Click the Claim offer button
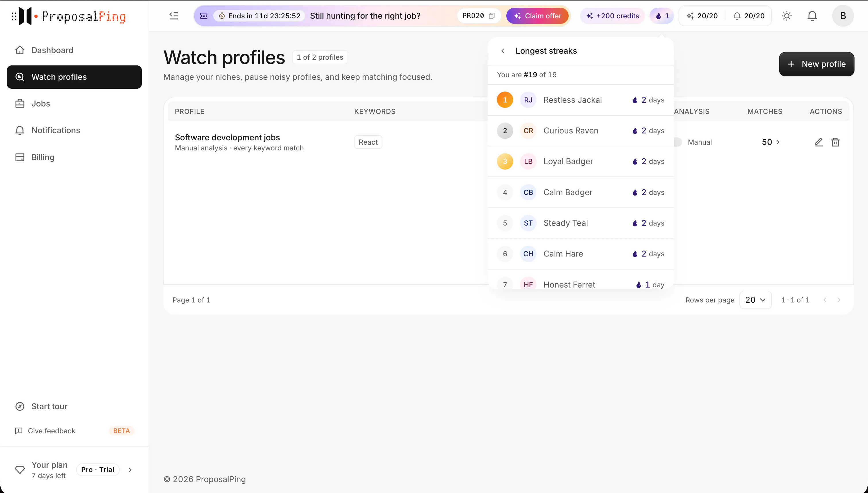868x493 pixels. tap(537, 16)
